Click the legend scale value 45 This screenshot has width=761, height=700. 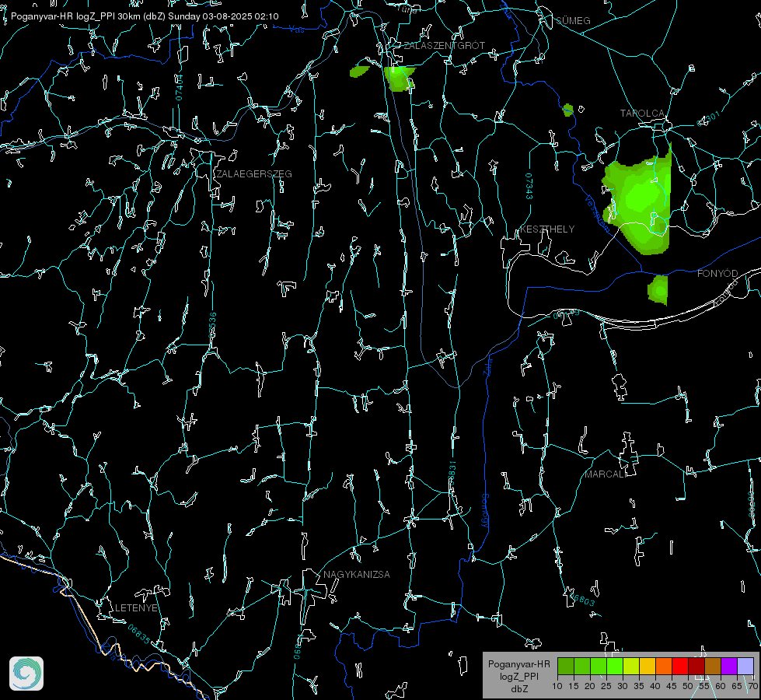tap(671, 686)
